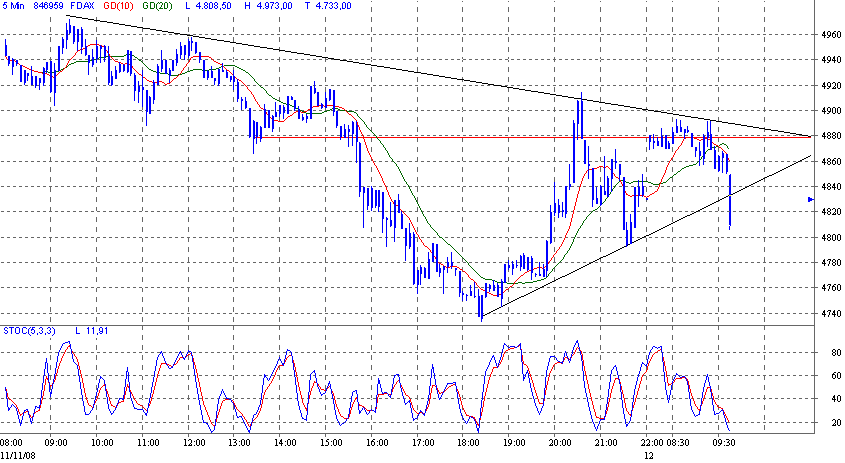Click the '5 Min' timeframe label

coord(13,6)
